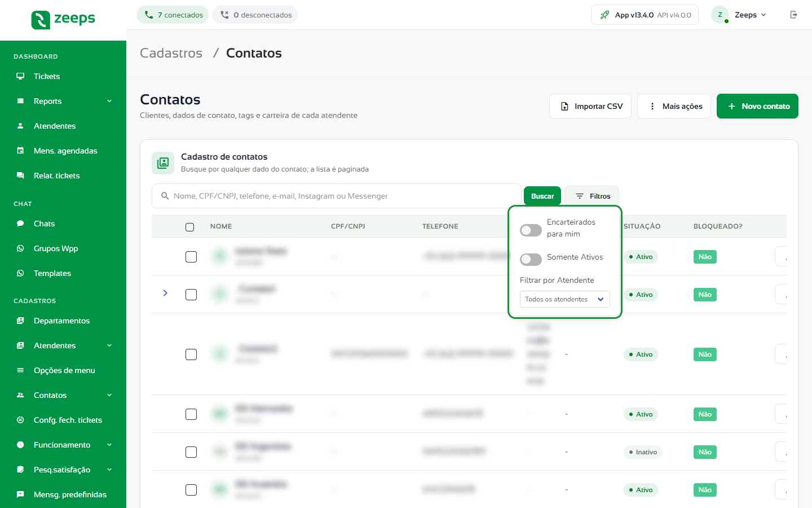The height and width of the screenshot is (508, 812).
Task: Toggle Somente Ativos switch
Action: click(x=531, y=259)
